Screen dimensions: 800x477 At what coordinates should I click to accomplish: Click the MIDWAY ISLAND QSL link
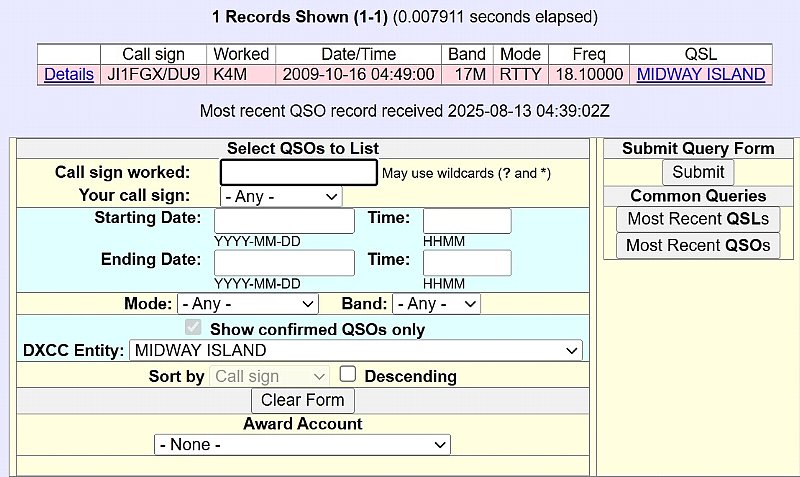[x=700, y=74]
